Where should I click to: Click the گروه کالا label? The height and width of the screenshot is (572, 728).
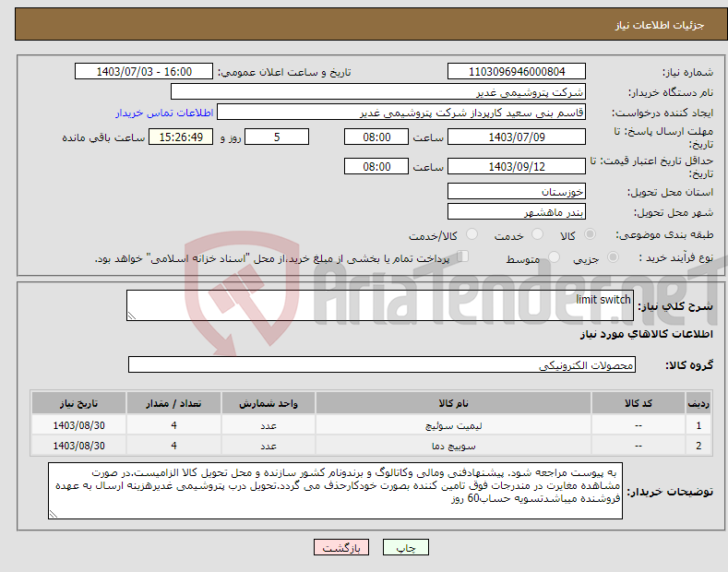pos(689,365)
